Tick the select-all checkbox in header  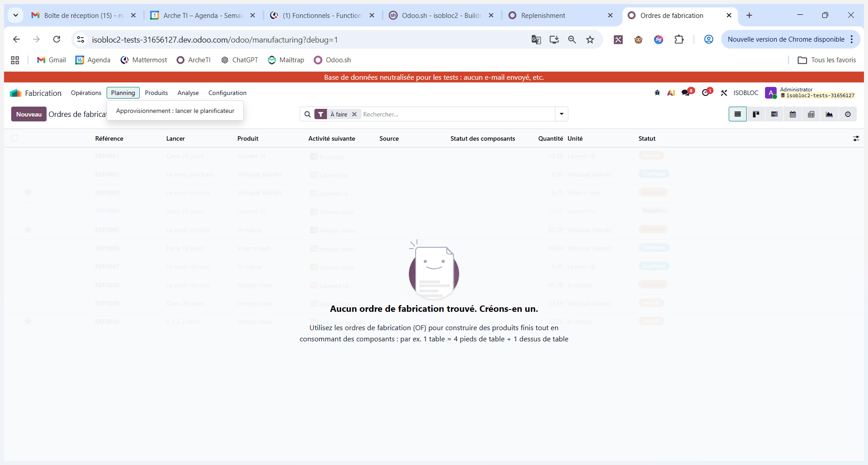pyautogui.click(x=14, y=138)
